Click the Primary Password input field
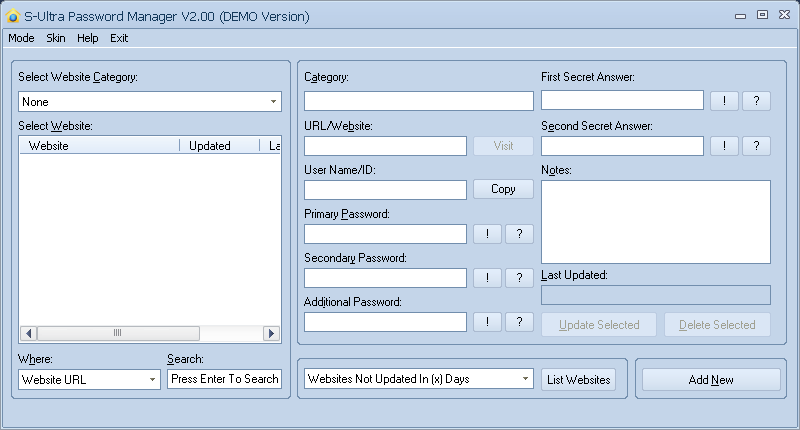 click(385, 234)
